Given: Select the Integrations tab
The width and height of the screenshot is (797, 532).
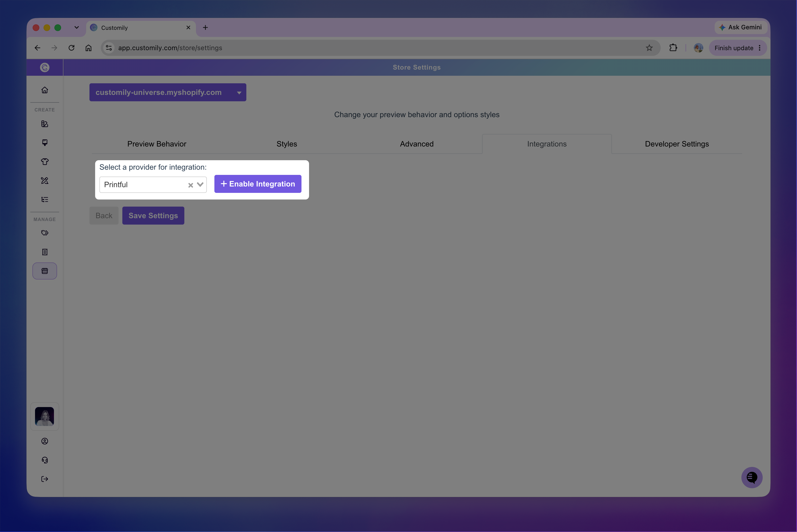Looking at the screenshot, I should (x=547, y=144).
